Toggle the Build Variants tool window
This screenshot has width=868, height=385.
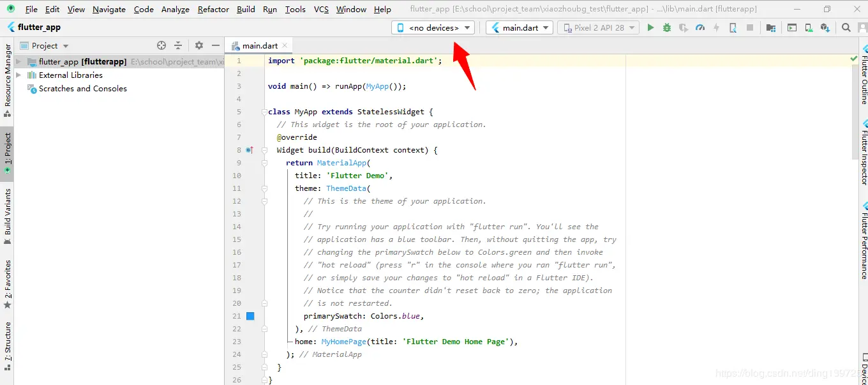click(7, 217)
